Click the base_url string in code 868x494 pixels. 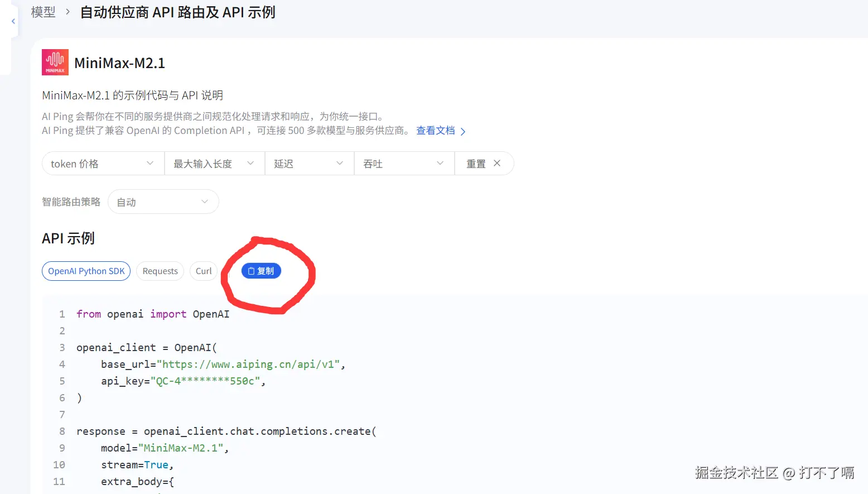coord(248,364)
